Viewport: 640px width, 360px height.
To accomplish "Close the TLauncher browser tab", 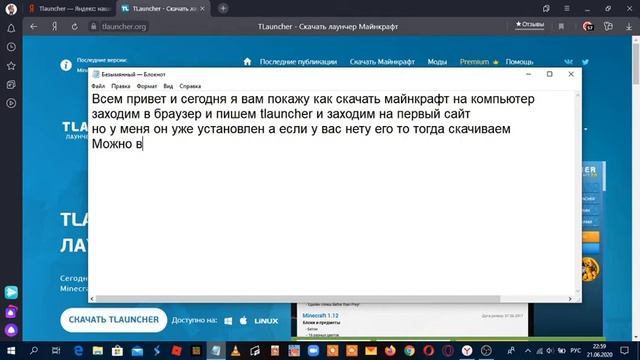I will pyautogui.click(x=202, y=9).
